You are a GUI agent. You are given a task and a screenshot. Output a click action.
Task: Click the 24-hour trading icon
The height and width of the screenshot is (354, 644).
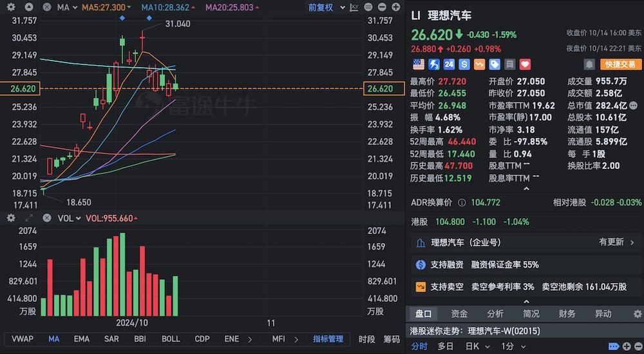point(449,64)
